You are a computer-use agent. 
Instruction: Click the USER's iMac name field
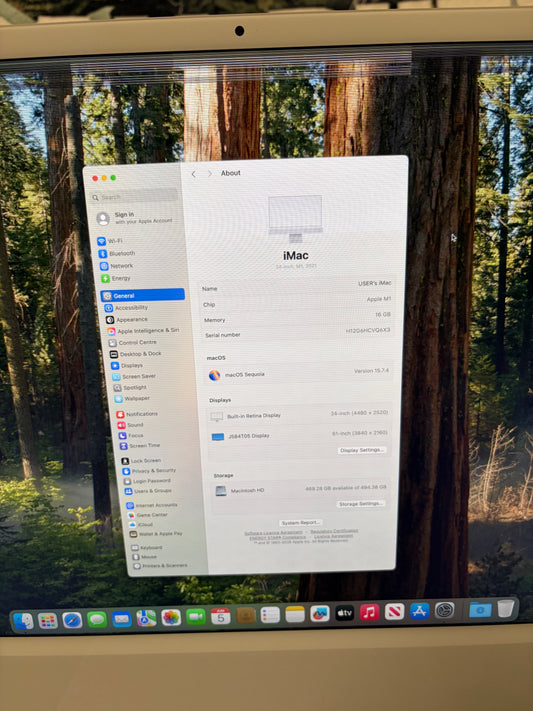point(375,283)
